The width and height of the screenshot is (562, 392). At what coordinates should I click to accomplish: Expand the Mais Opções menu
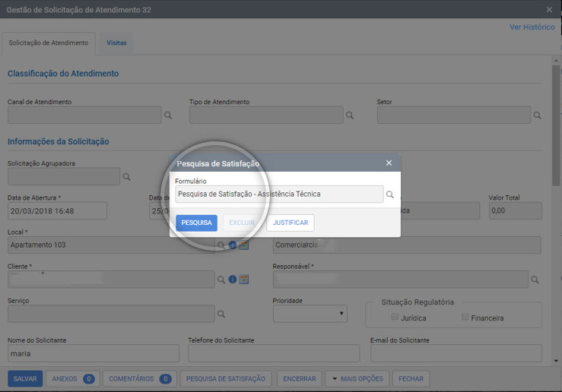pyautogui.click(x=357, y=379)
